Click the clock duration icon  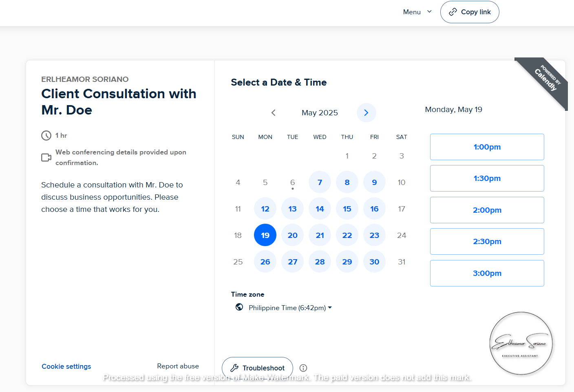[46, 135]
